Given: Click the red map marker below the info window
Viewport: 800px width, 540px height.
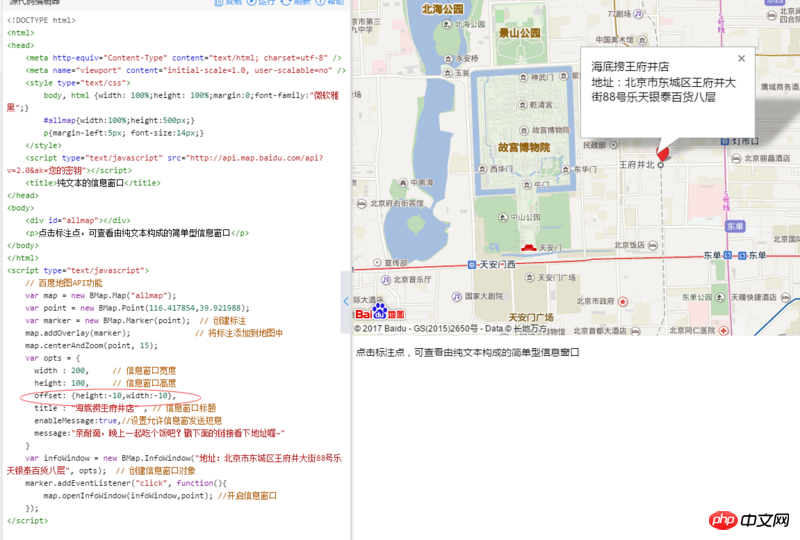Looking at the screenshot, I should coord(663,152).
